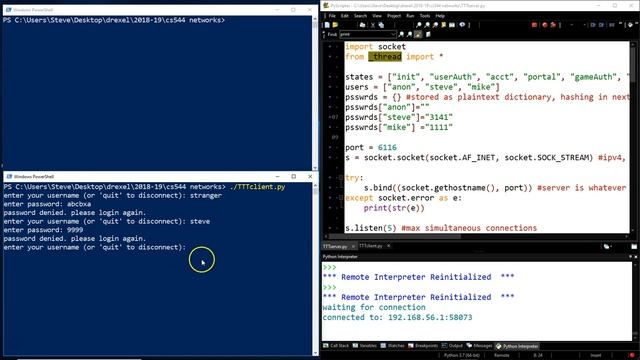
Task: Click the highlighted '_thread' word in the editor
Action: point(385,57)
